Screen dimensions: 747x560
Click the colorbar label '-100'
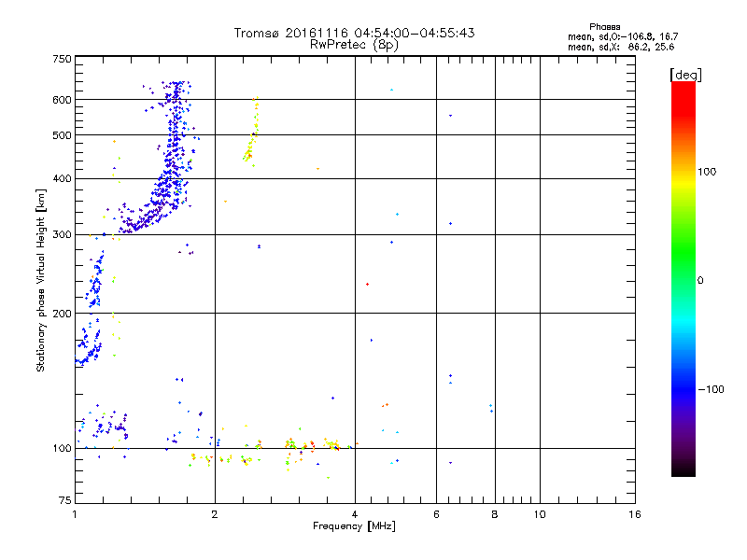[x=711, y=389]
